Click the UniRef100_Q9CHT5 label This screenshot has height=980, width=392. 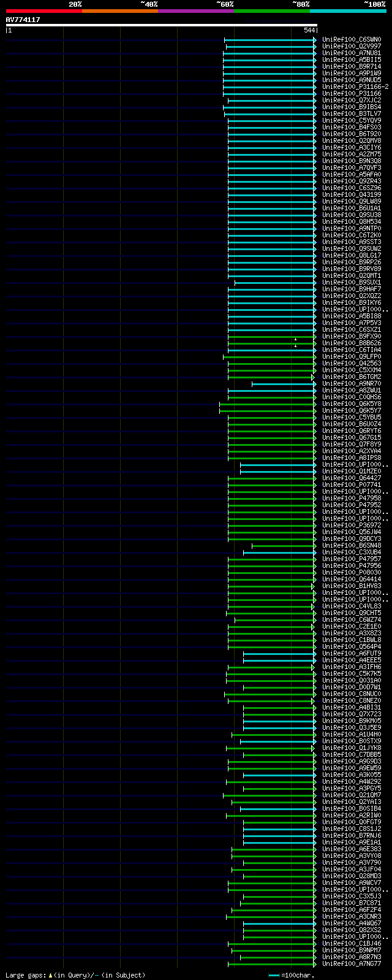point(352,613)
